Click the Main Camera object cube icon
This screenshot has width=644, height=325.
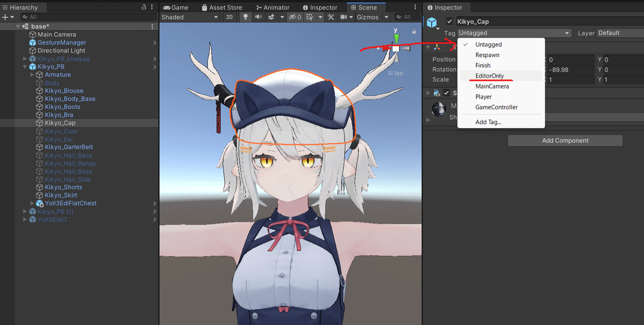click(x=33, y=34)
